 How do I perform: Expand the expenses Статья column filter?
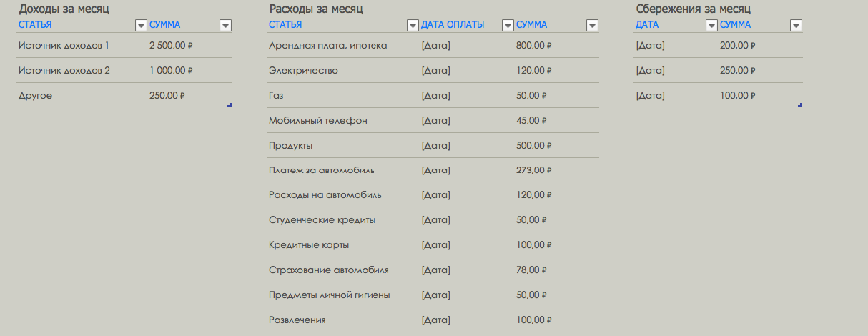[x=413, y=26]
